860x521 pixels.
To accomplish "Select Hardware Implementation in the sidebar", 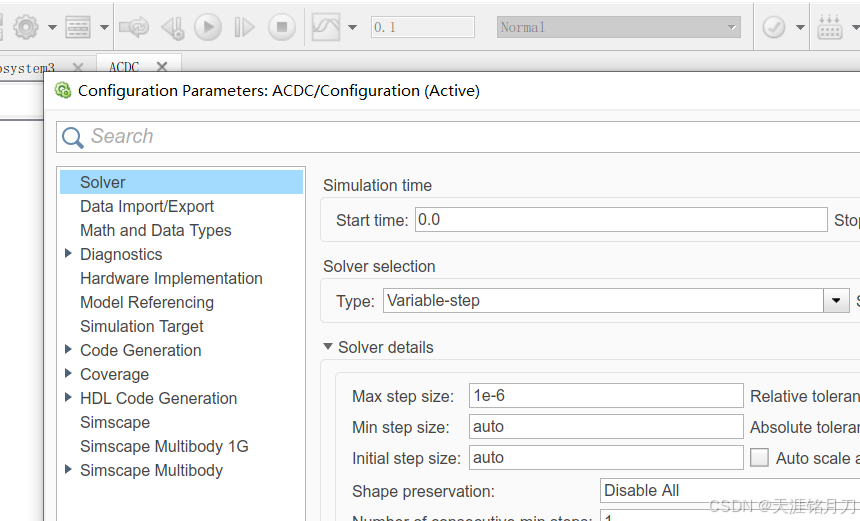I will (171, 278).
